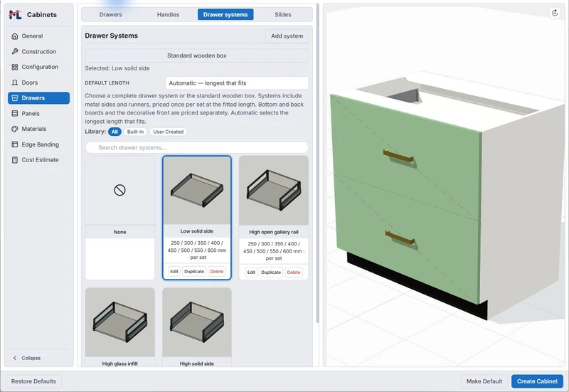
Task: Select the Low solid side thumbnail
Action: coord(197,191)
